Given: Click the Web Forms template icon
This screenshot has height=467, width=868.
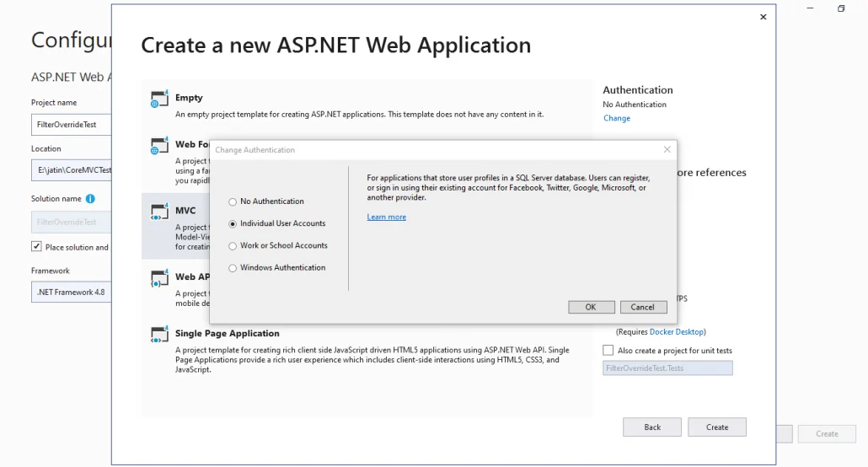Looking at the screenshot, I should pyautogui.click(x=159, y=146).
